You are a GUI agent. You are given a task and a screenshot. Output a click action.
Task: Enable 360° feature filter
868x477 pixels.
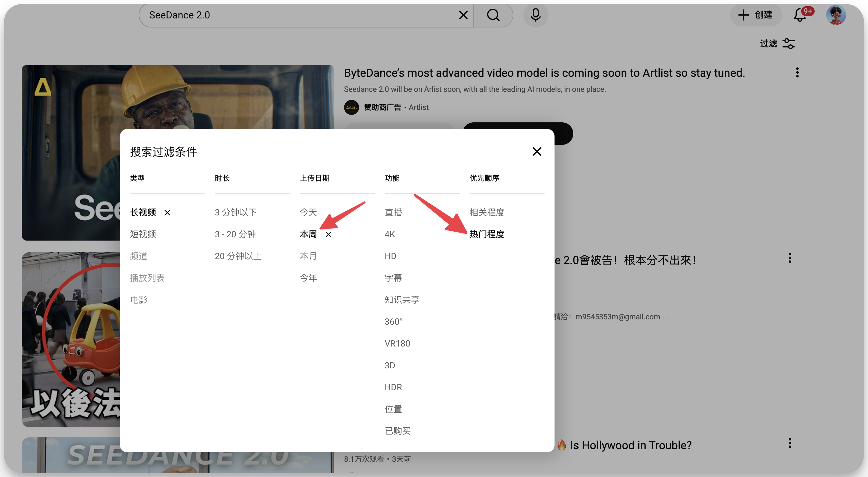393,322
